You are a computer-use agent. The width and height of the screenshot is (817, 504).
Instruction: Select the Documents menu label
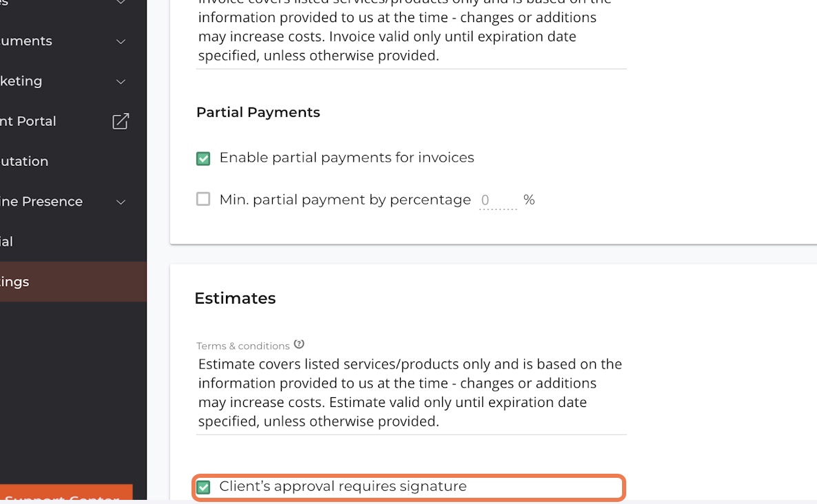[x=26, y=41]
